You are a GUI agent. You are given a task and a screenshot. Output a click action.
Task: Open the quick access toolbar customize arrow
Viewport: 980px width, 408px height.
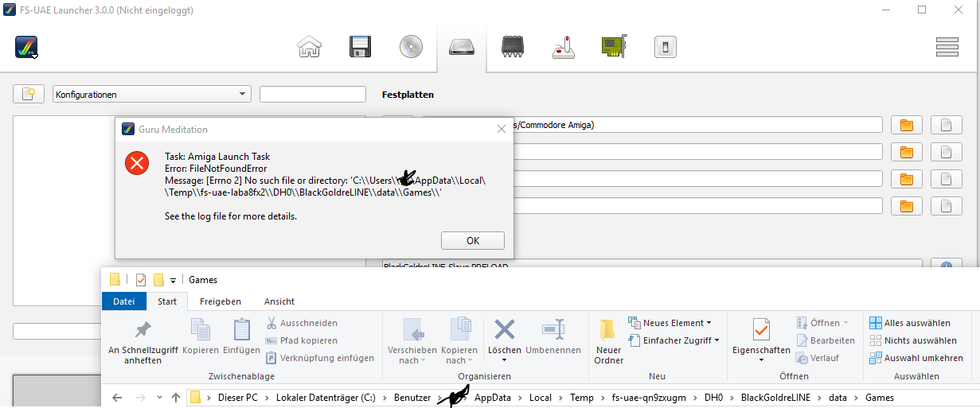coord(173,280)
